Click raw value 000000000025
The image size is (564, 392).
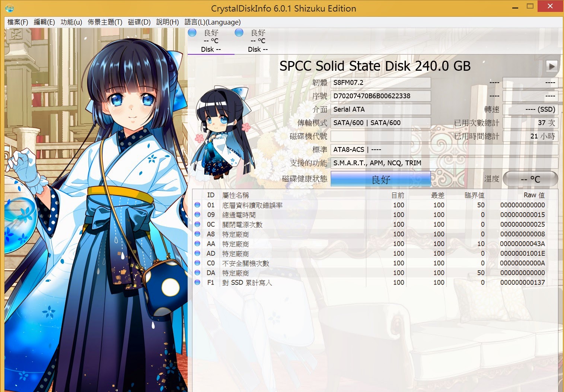[x=522, y=224]
